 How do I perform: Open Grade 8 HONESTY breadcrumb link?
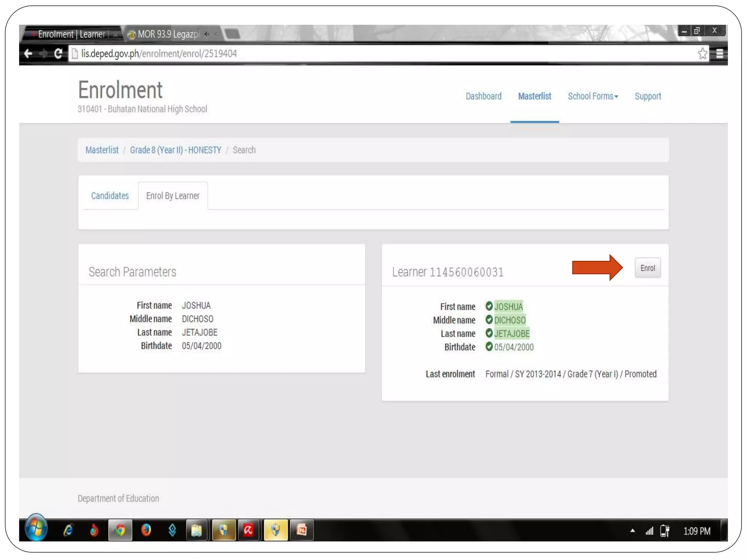(175, 150)
